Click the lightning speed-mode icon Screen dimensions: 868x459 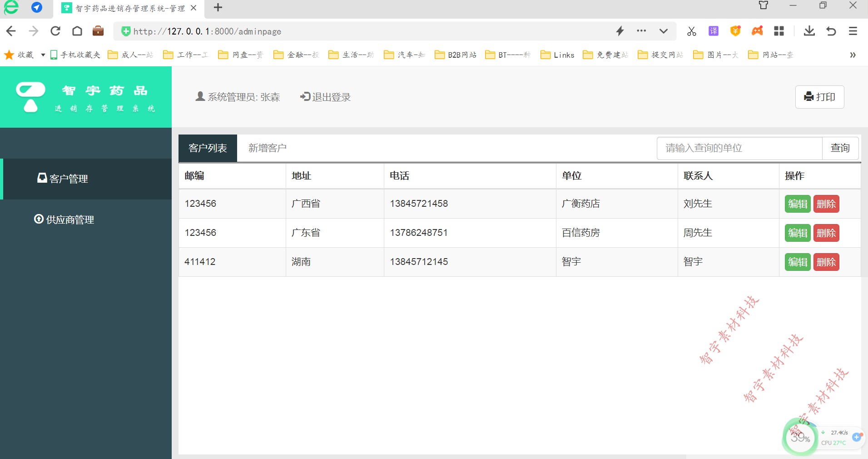coord(620,31)
